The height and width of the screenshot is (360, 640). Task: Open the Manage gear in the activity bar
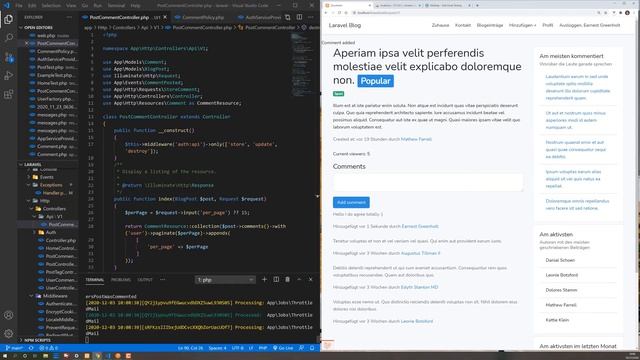click(x=9, y=333)
